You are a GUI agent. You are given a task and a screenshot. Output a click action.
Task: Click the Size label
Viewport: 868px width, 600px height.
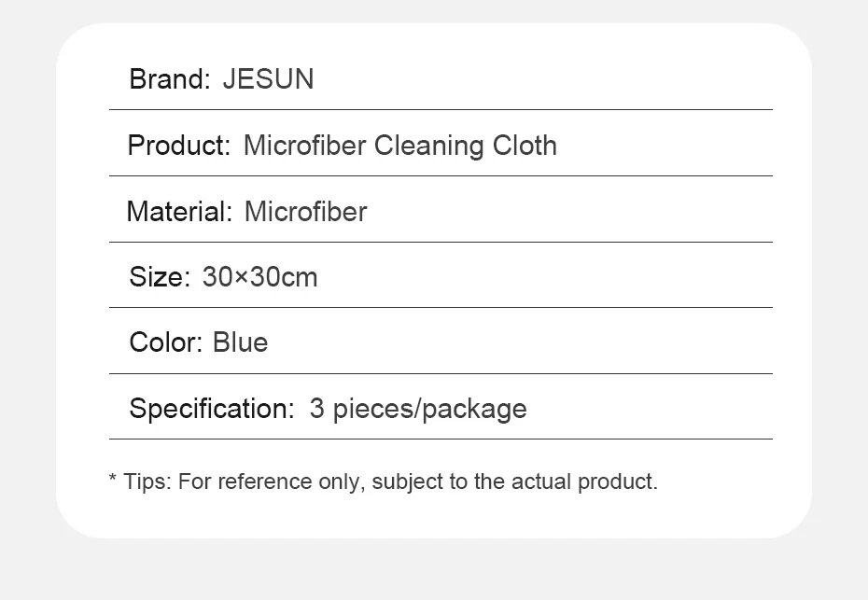[x=159, y=277]
